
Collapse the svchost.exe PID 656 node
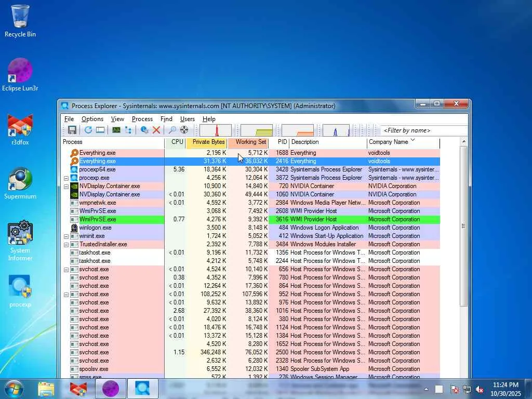[x=66, y=270]
